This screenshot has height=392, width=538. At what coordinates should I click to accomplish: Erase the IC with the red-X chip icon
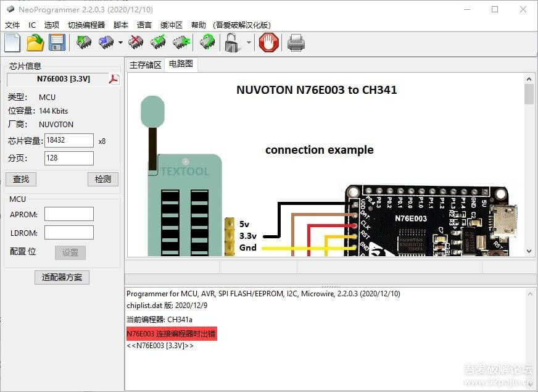(136, 43)
